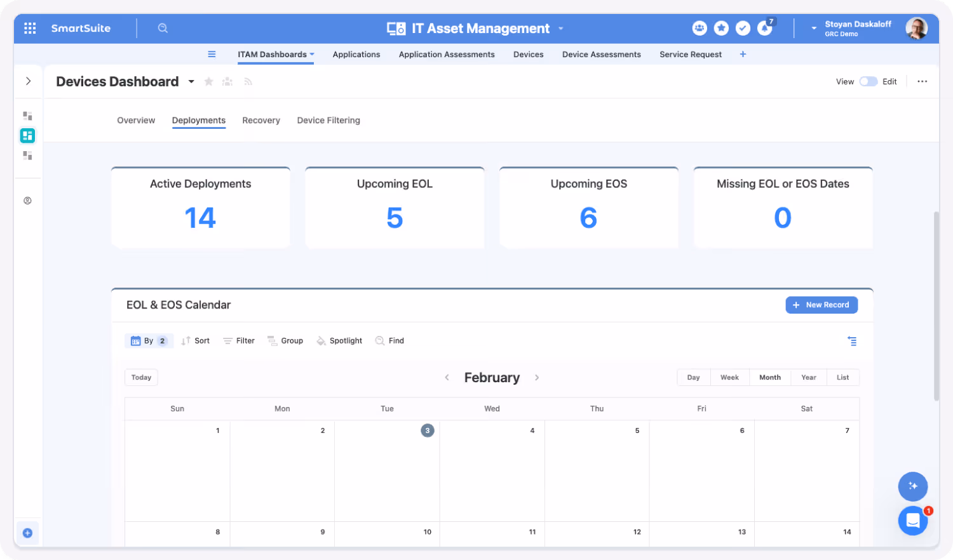953x560 pixels.
Task: Click the search magnifier in header
Action: [x=163, y=28]
